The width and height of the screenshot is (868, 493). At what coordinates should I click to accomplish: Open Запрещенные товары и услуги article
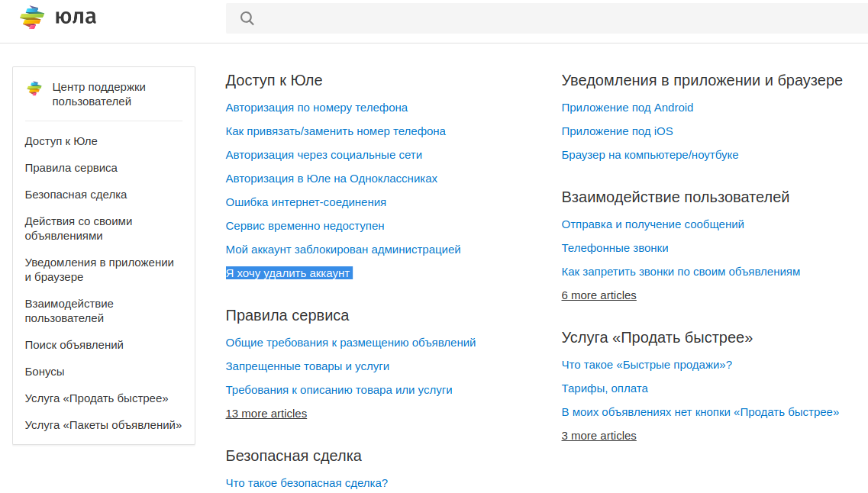tap(308, 366)
